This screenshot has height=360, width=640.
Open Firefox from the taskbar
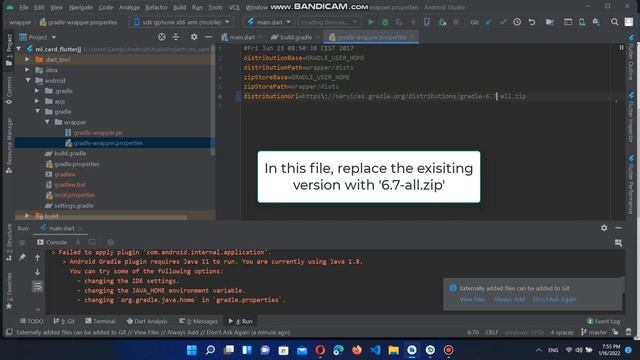tap(357, 350)
